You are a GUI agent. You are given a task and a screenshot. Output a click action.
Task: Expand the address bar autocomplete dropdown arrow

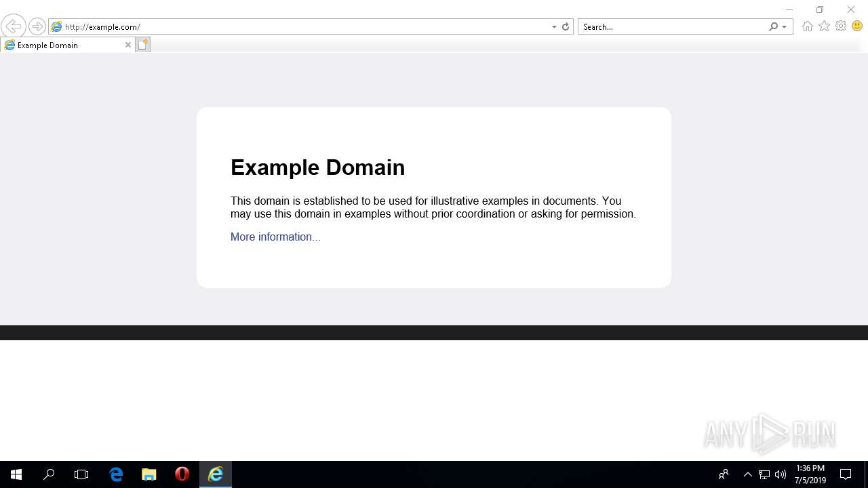click(554, 27)
